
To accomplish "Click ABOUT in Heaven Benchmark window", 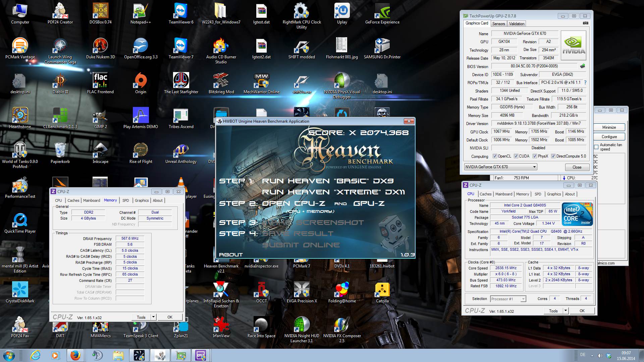I will point(231,255).
